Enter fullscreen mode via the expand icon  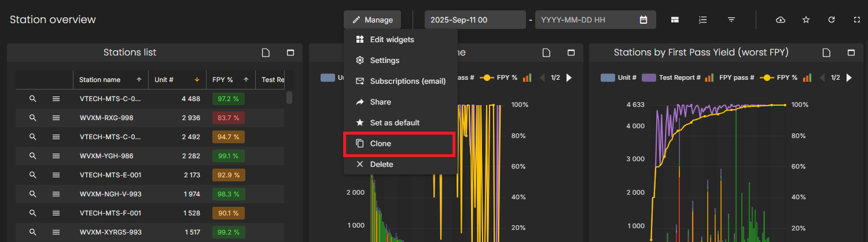coord(857,20)
